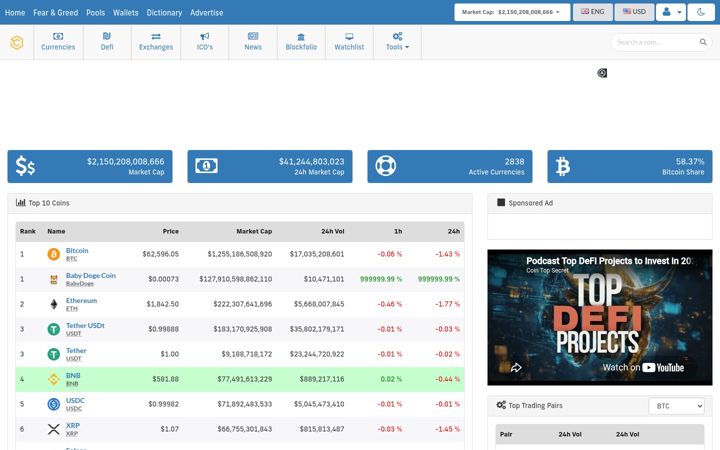This screenshot has width=720, height=450.
Task: Open the USDC coin link
Action: [x=75, y=400]
